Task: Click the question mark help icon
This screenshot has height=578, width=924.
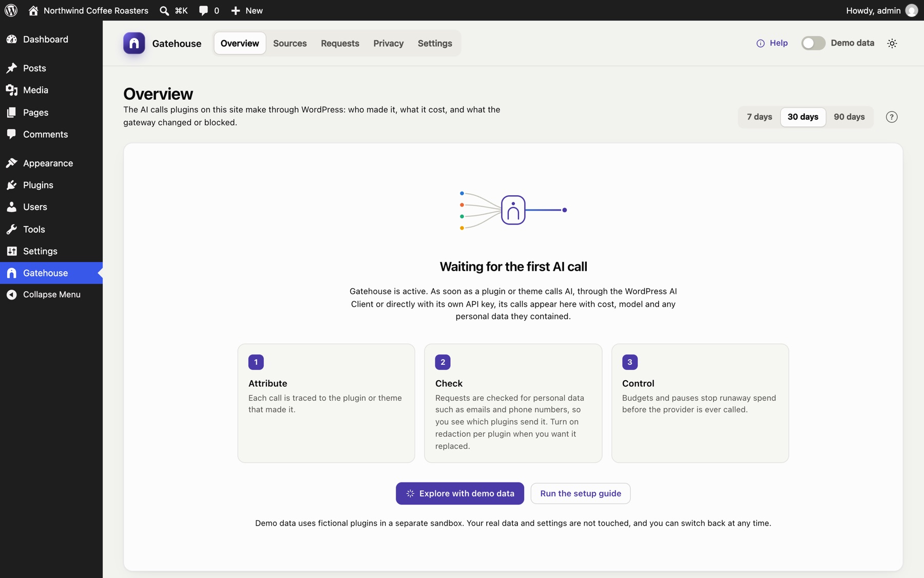Action: tap(892, 117)
